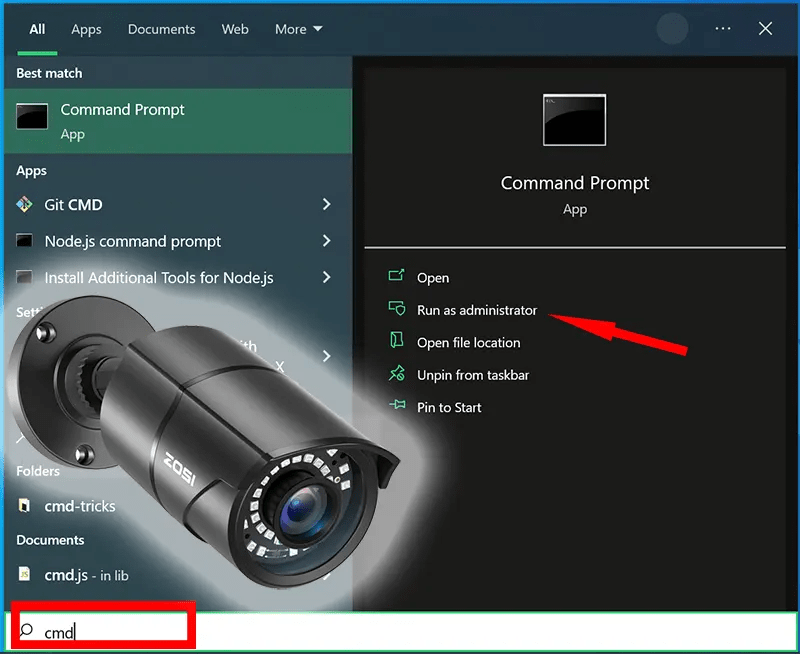Select the Unpin from taskbar pushpin icon

tap(396, 375)
